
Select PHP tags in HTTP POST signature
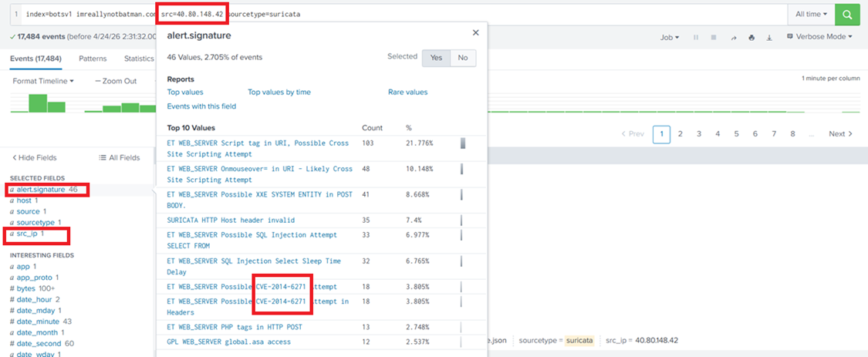pos(235,327)
